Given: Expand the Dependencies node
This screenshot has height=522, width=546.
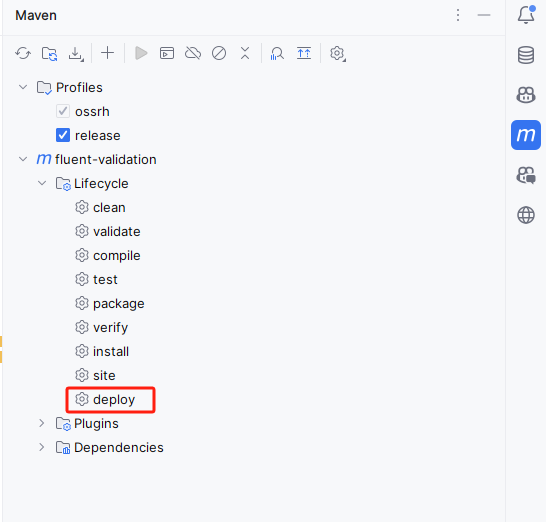Looking at the screenshot, I should tap(42, 447).
